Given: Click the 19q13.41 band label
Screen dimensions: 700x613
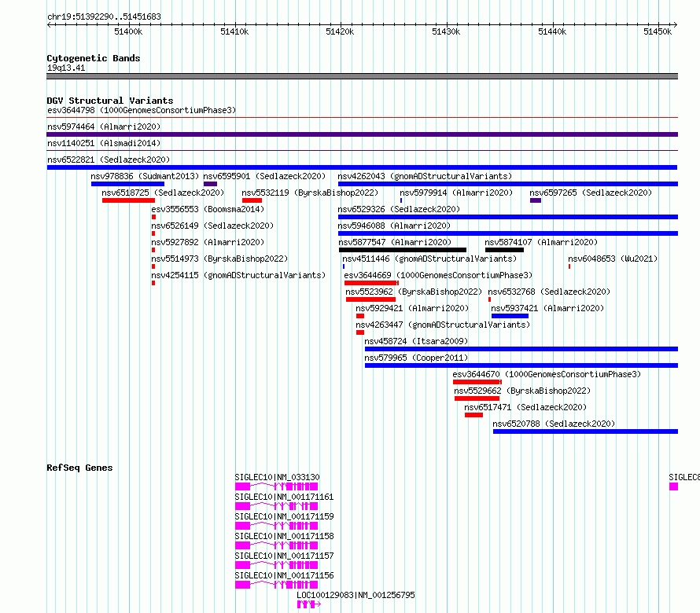Looking at the screenshot, I should [x=66, y=68].
